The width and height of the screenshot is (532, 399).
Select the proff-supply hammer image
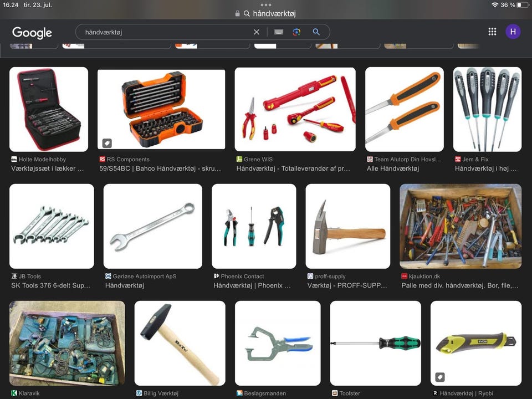pos(347,226)
